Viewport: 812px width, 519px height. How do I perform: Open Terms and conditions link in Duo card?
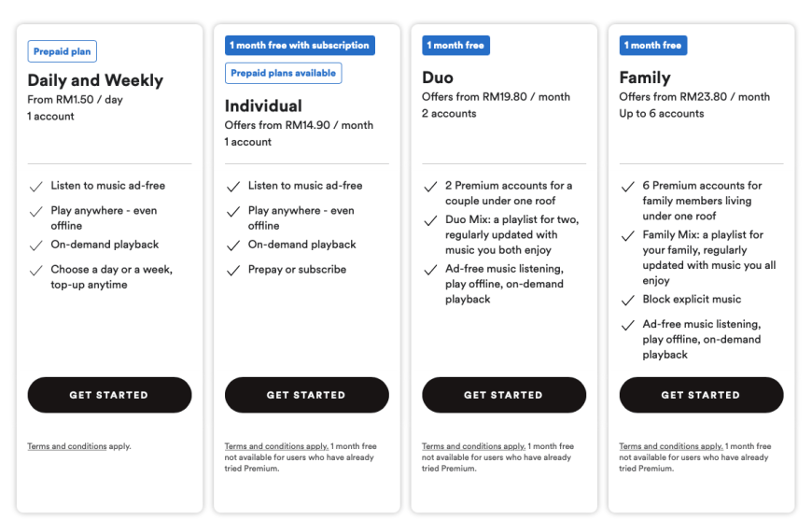point(474,446)
